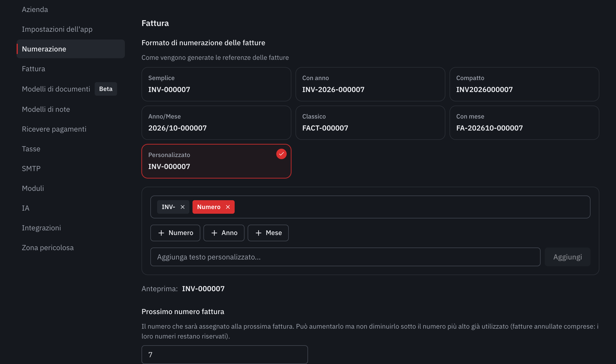Open the Moduli section
Viewport: 616px width, 364px height.
tap(71, 188)
